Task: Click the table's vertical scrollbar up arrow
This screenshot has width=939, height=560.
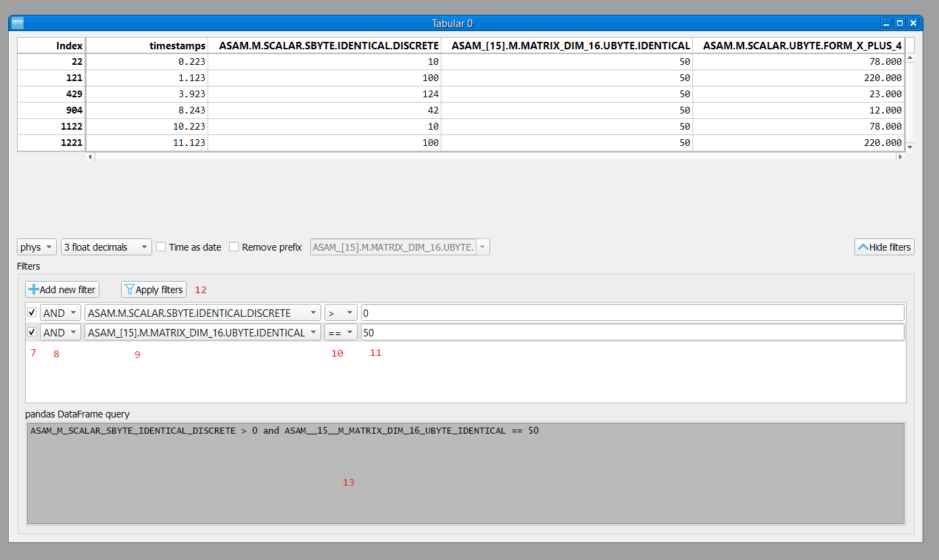Action: pos(910,58)
